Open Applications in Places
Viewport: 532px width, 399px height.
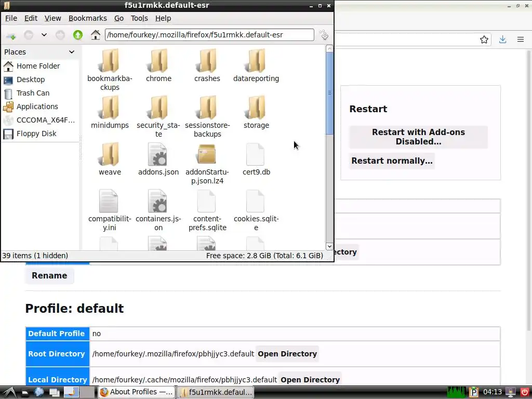click(x=39, y=107)
